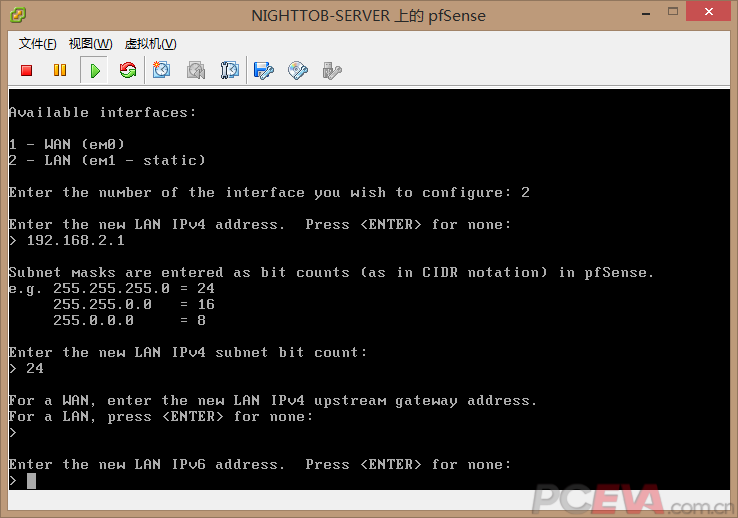Open the 视图(W) menu

click(90, 44)
